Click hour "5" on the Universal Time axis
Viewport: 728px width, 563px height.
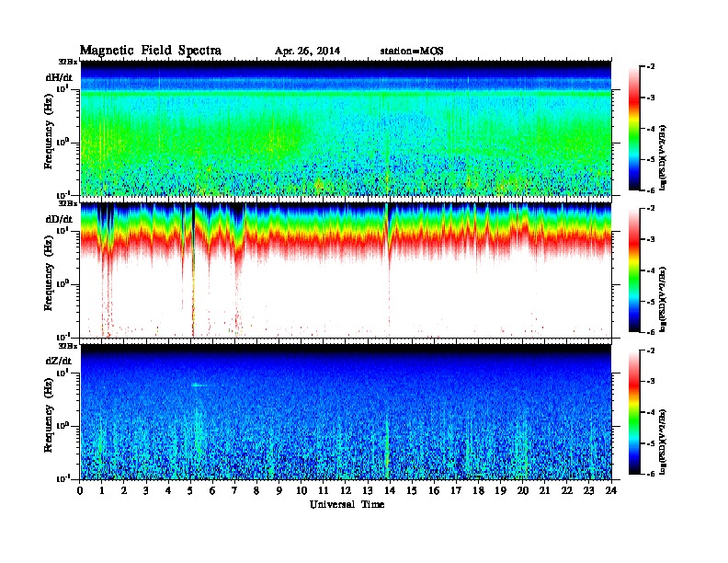pyautogui.click(x=190, y=490)
